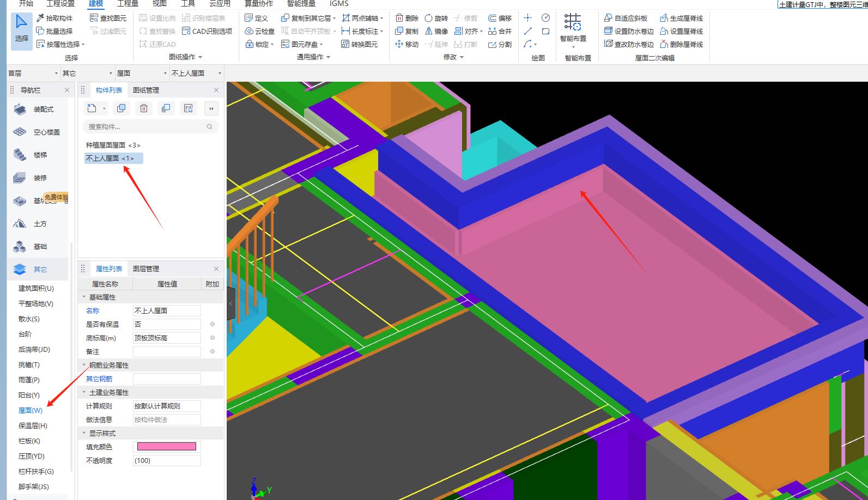The image size is (868, 500).
Task: Collapse 基础属性 group
Action: [x=84, y=297]
